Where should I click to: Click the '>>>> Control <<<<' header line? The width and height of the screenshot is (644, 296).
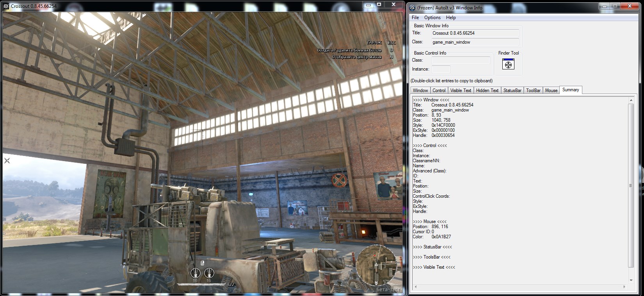tap(430, 145)
